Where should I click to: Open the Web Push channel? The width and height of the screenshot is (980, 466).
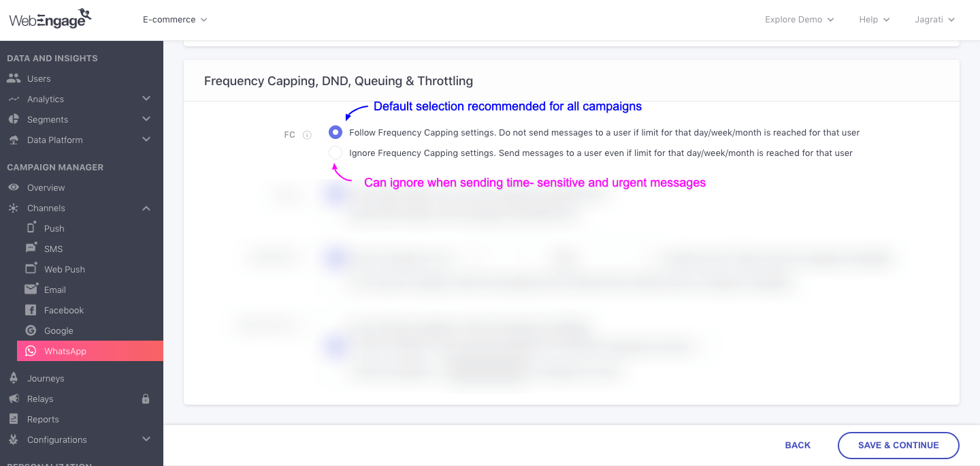click(64, 269)
